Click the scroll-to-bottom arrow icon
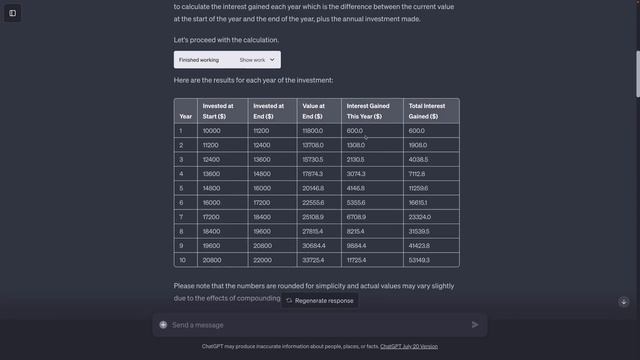The height and width of the screenshot is (360, 640). point(623,302)
